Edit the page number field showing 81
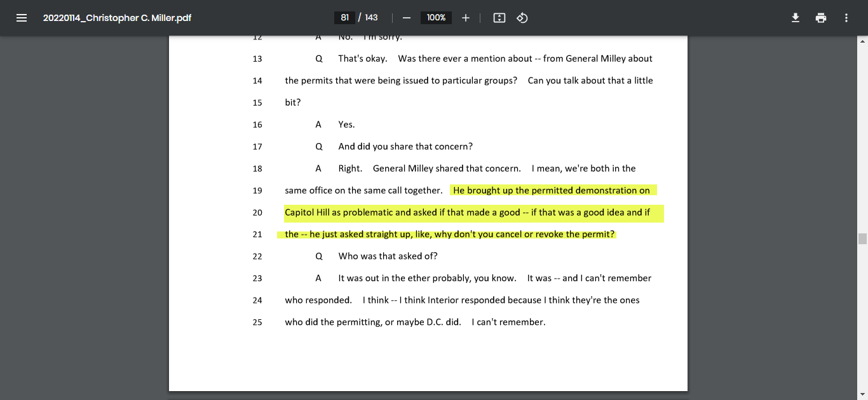The height and width of the screenshot is (400, 868). (x=344, y=18)
